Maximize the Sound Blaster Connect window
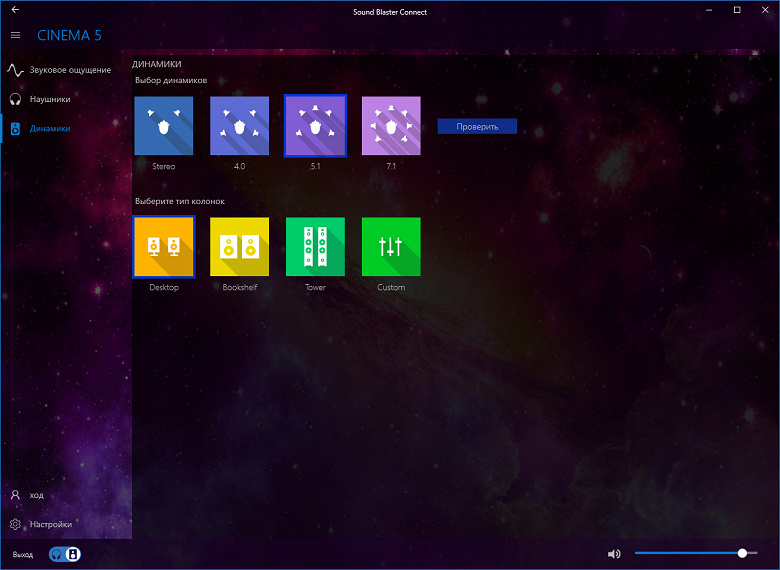The width and height of the screenshot is (780, 570). point(737,10)
